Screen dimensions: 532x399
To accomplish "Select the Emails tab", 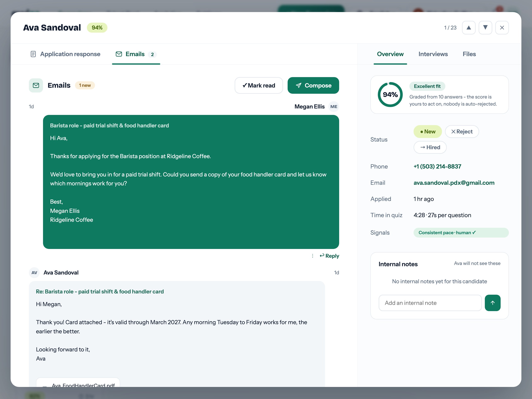I will pos(136,54).
